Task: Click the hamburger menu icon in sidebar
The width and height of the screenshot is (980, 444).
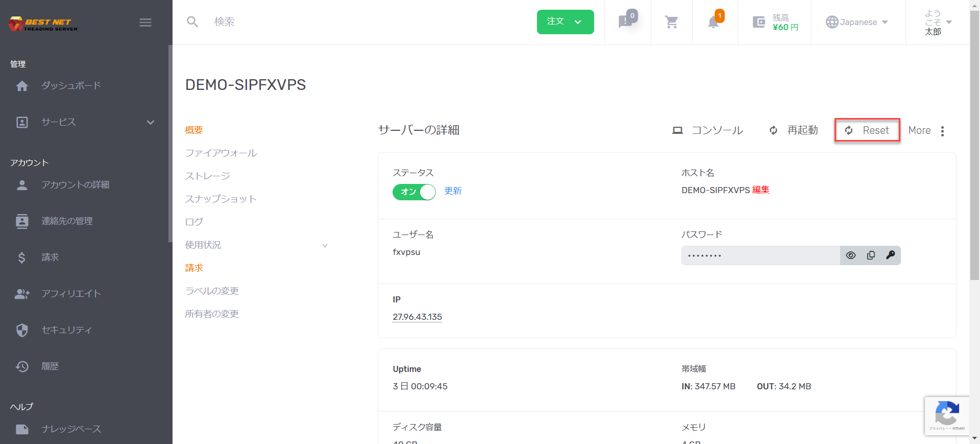Action: 145,22
